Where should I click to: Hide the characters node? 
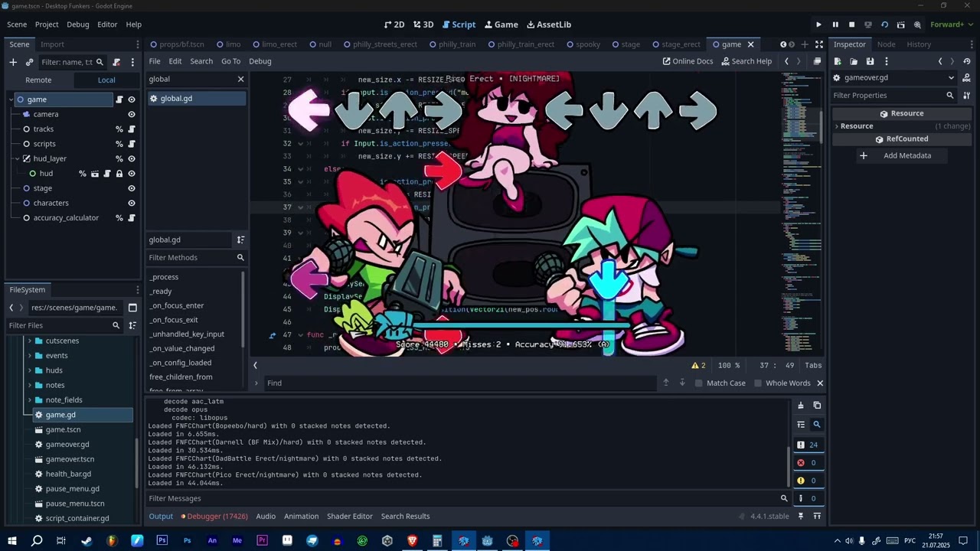pos(132,204)
